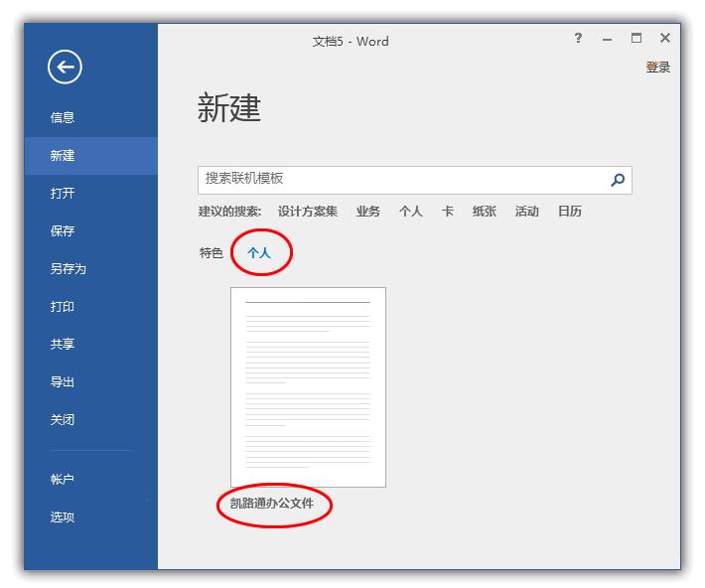Maximize the Word window
Image resolution: width=705 pixels, height=588 pixels.
pyautogui.click(x=636, y=38)
